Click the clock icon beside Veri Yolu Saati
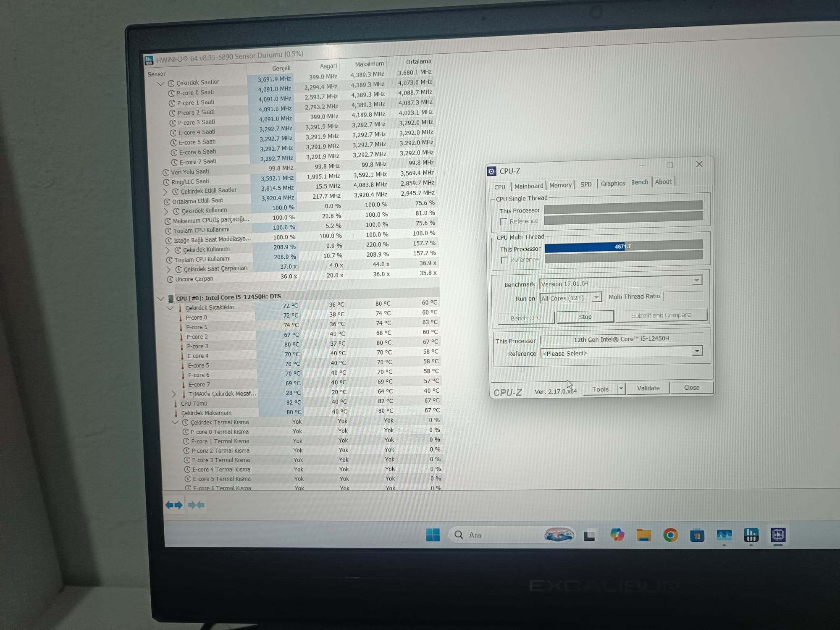 click(x=166, y=172)
